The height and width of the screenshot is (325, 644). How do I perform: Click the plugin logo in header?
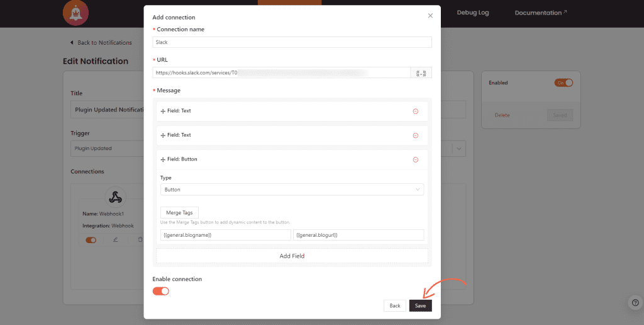click(x=75, y=13)
